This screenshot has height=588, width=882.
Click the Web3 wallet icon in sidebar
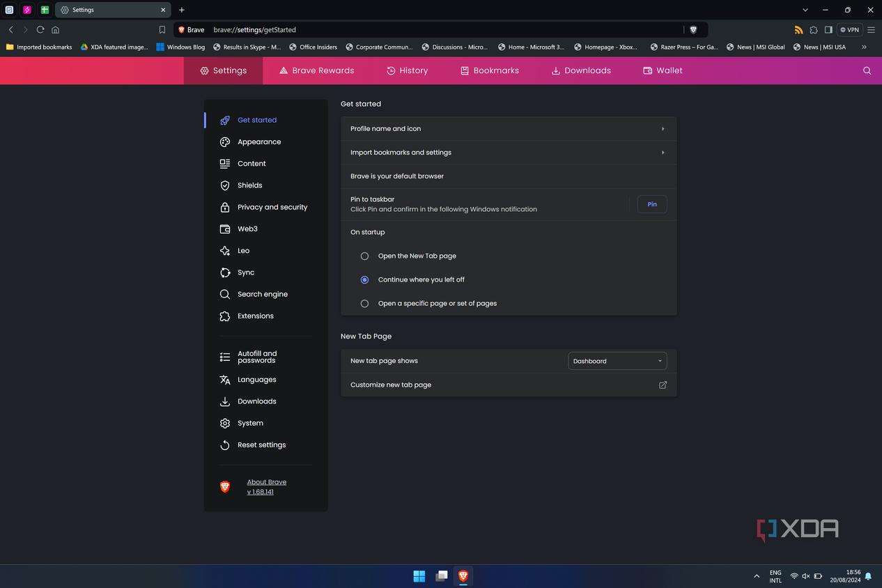coord(225,229)
